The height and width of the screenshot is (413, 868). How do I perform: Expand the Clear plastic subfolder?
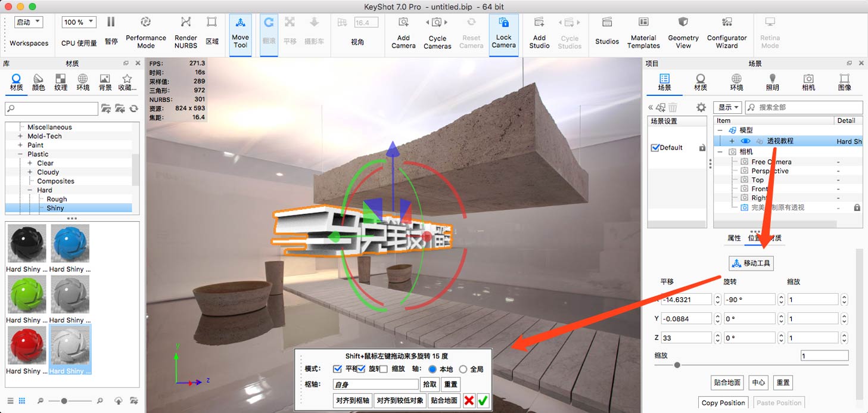pos(30,163)
